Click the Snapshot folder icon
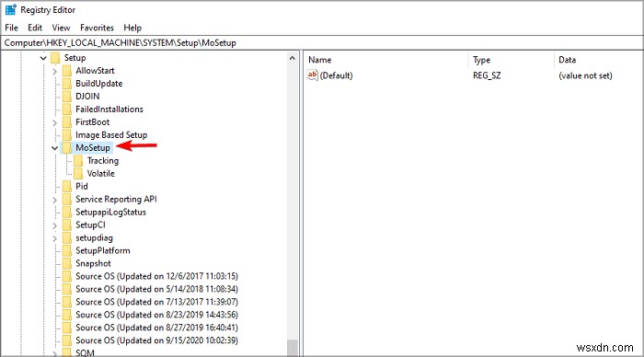Viewport: 644px width, 357px height. coord(67,263)
